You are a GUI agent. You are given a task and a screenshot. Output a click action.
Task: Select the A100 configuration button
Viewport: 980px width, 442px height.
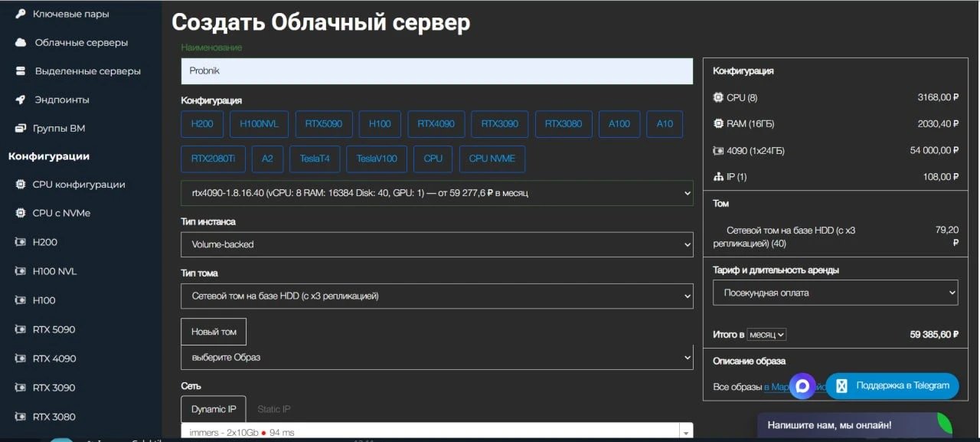[619, 123]
